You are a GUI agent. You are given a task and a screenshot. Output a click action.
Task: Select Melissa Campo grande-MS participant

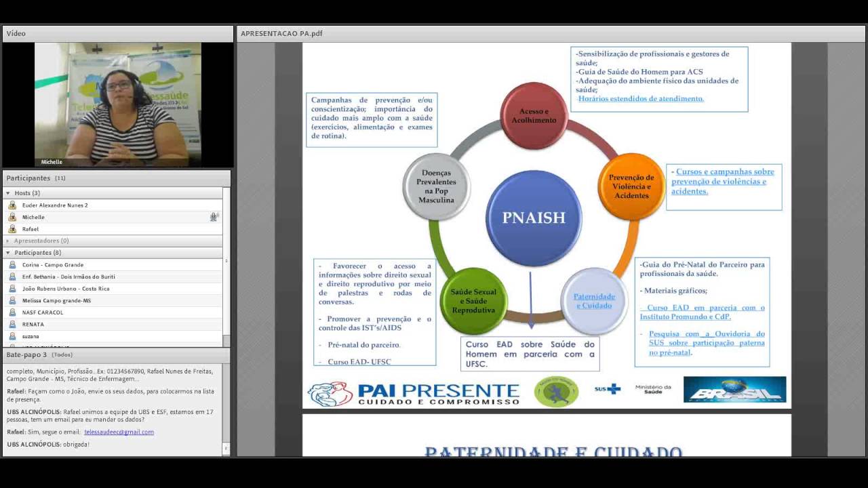coord(113,300)
